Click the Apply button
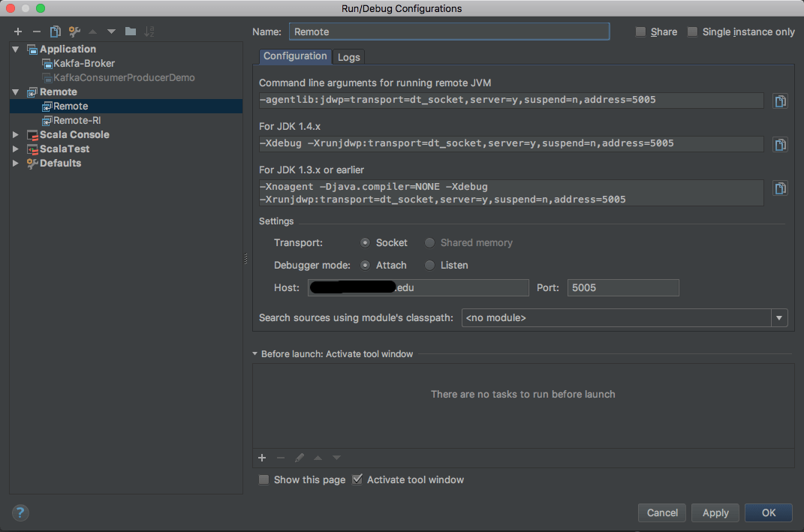This screenshot has height=532, width=804. tap(715, 512)
